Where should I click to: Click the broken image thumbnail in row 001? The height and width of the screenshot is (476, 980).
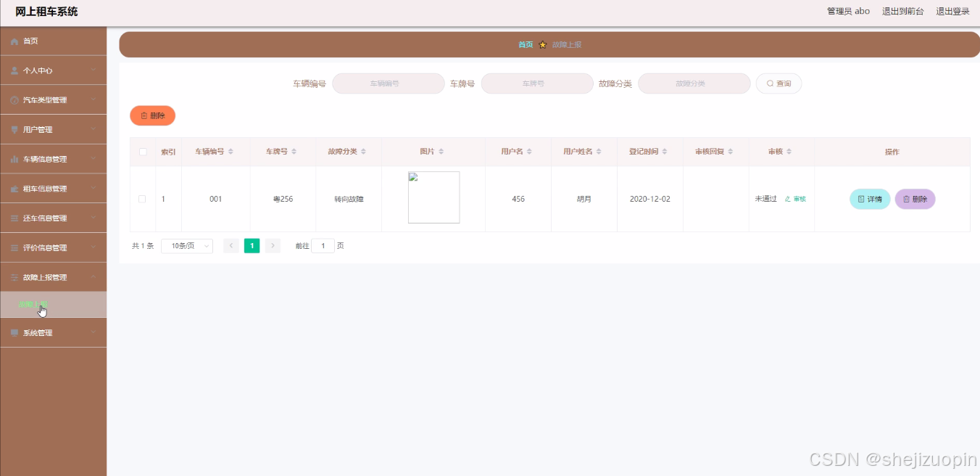pos(433,197)
